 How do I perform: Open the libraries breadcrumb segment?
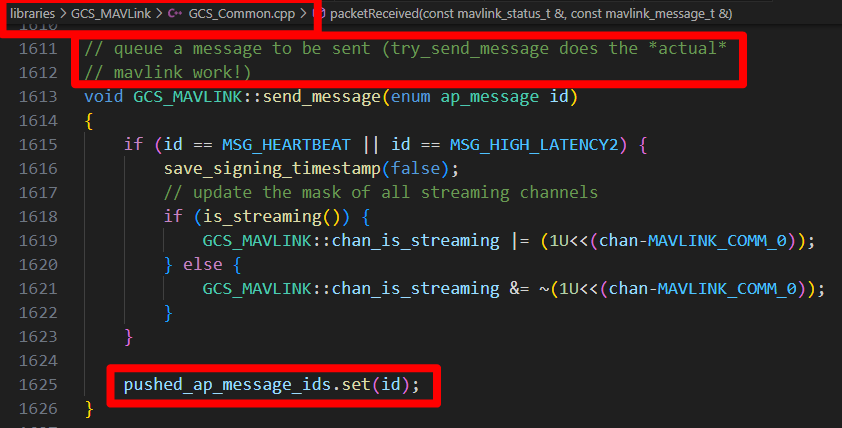[x=32, y=13]
